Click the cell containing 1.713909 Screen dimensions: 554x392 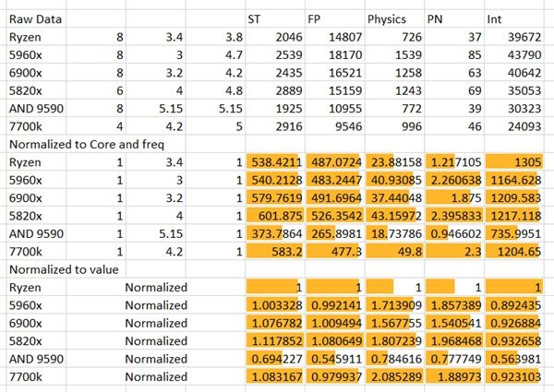tap(394, 305)
